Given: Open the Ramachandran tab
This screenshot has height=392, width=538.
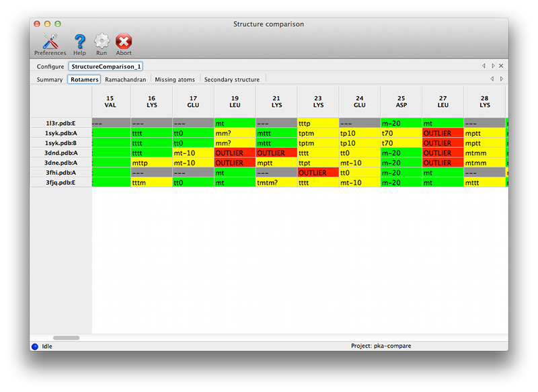Looking at the screenshot, I should tap(125, 79).
